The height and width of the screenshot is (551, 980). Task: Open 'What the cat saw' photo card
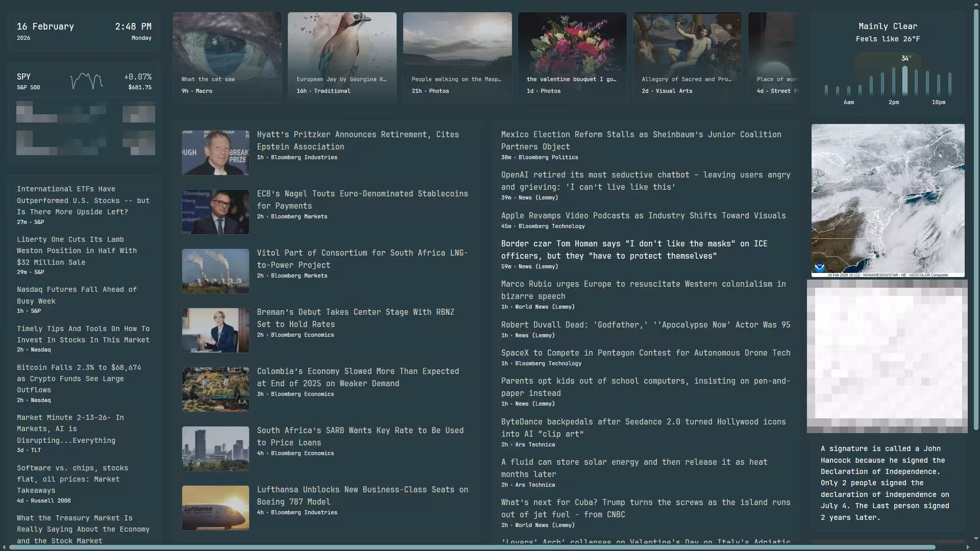pyautogui.click(x=227, y=57)
